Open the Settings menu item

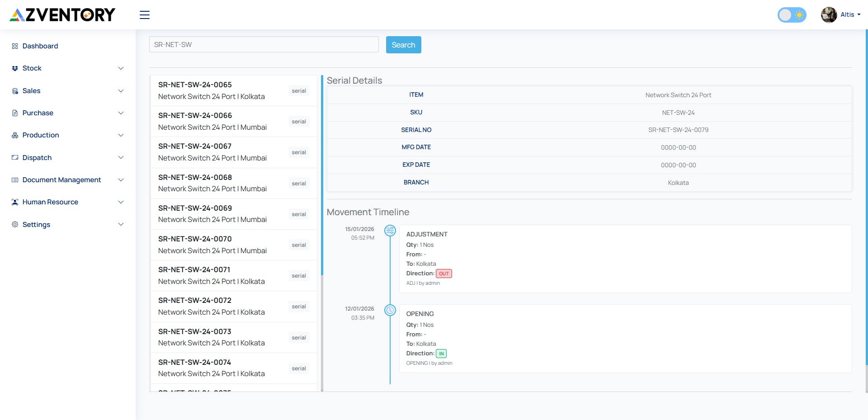pos(36,224)
